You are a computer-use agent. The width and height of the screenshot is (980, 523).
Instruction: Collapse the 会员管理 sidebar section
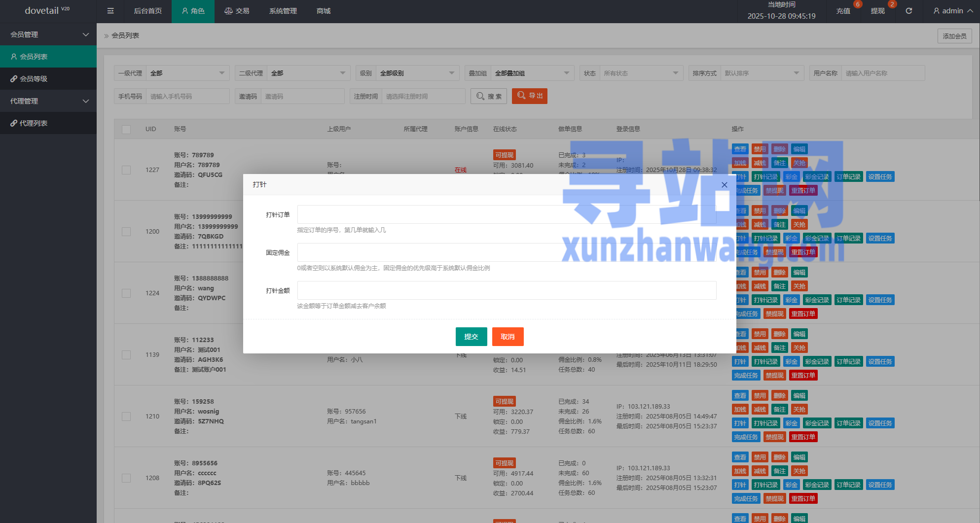[48, 35]
